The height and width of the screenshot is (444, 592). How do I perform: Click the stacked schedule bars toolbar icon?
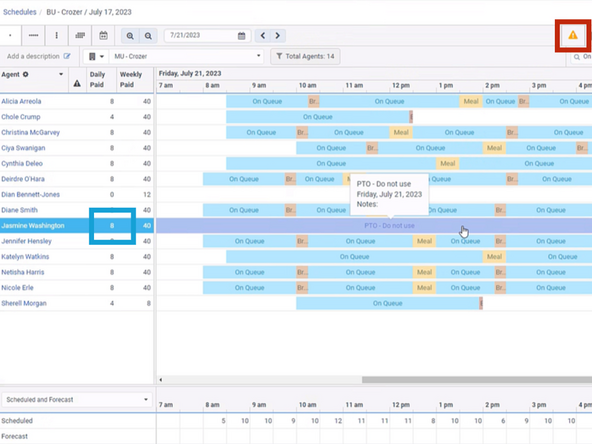coord(80,35)
